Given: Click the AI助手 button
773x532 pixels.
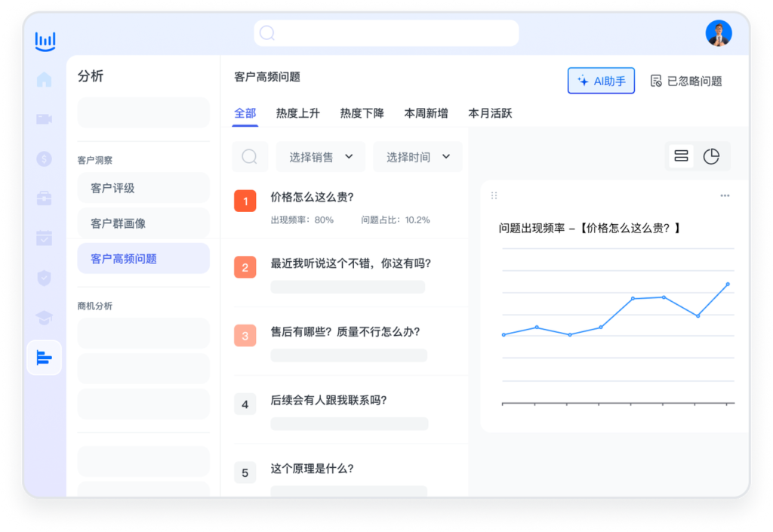Looking at the screenshot, I should pos(601,81).
